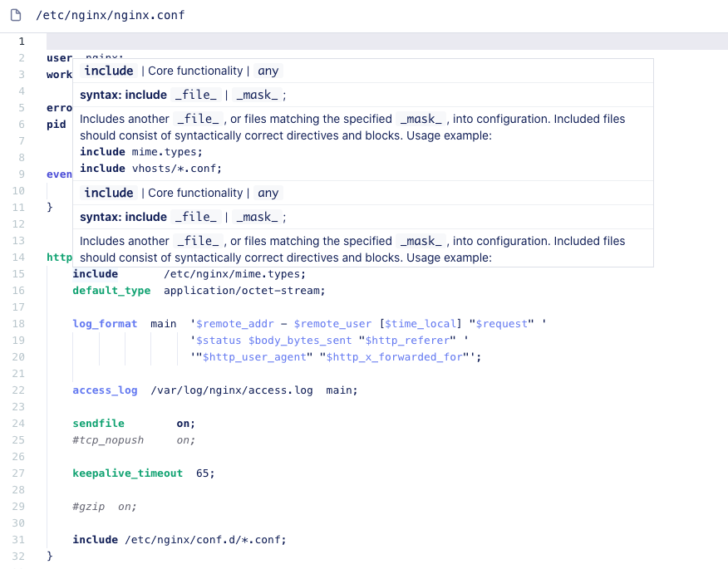Click '$time_local' variable on line 18

point(421,324)
